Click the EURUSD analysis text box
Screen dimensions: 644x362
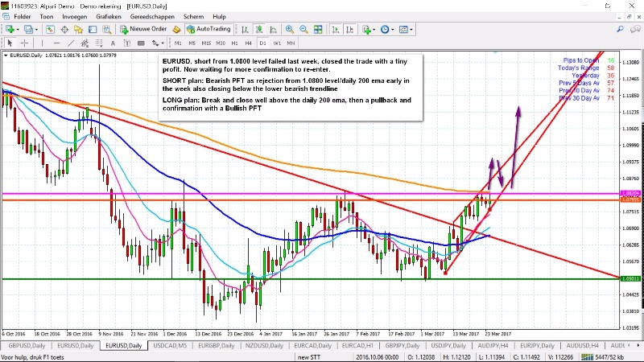pyautogui.click(x=291, y=88)
